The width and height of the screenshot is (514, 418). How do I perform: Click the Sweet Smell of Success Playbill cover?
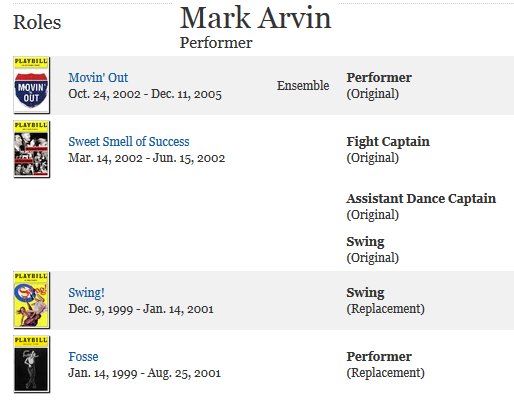point(31,149)
